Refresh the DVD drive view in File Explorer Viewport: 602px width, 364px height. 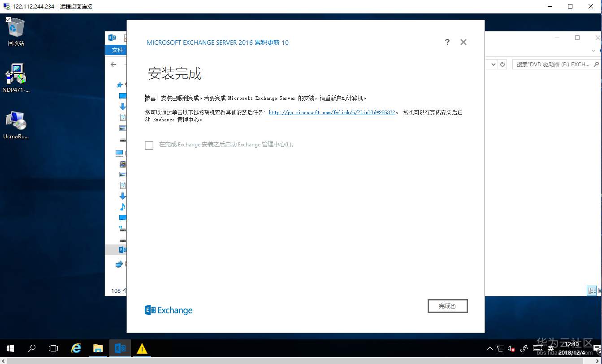[502, 64]
